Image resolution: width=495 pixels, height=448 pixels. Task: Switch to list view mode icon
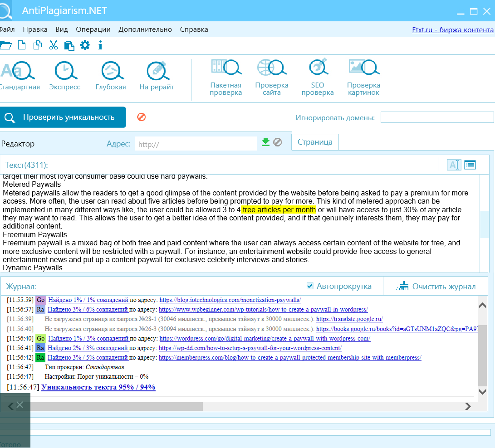(470, 165)
